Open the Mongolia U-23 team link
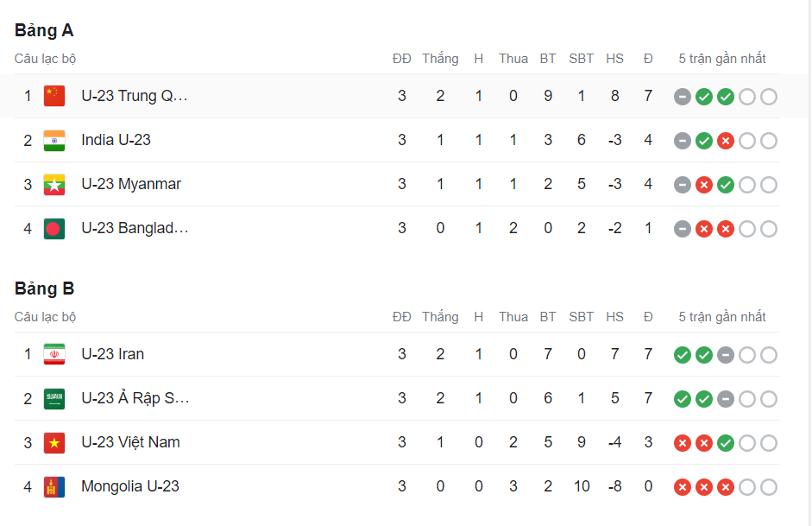The height and width of the screenshot is (526, 812). [x=130, y=486]
